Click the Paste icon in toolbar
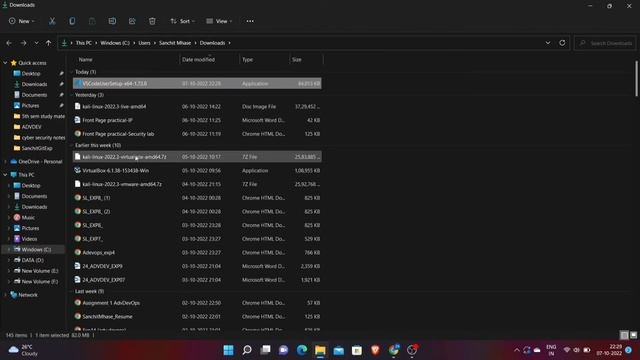 pos(92,21)
